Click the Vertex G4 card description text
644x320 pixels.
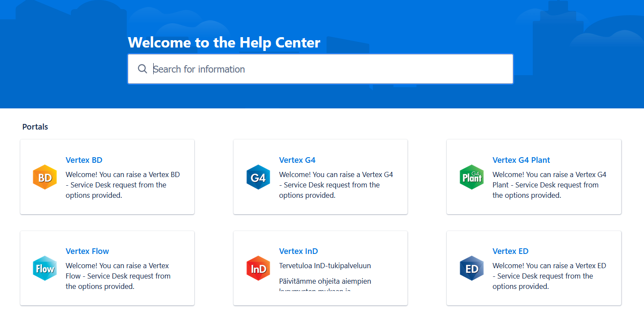pyautogui.click(x=335, y=185)
